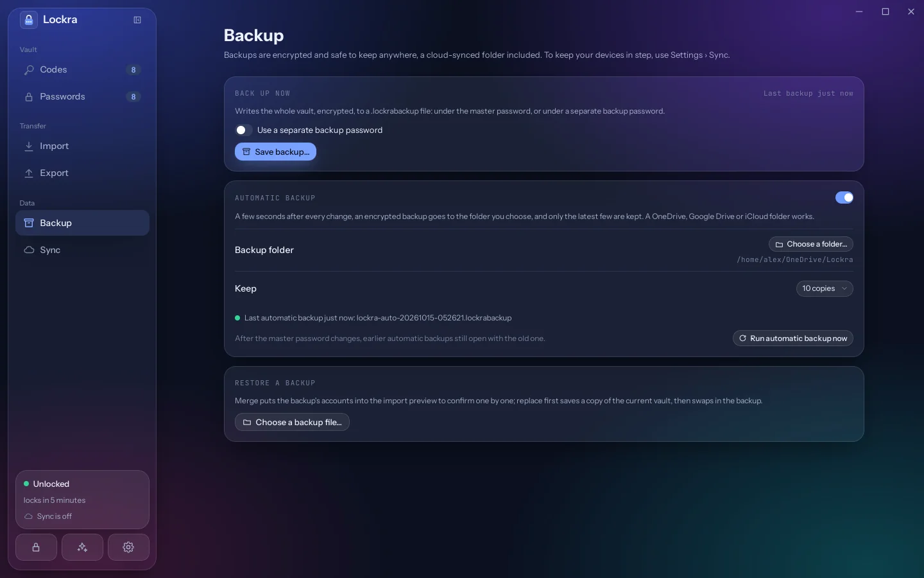Click the 'Sync is off' status text
Image resolution: width=924 pixels, height=578 pixels.
pos(55,517)
